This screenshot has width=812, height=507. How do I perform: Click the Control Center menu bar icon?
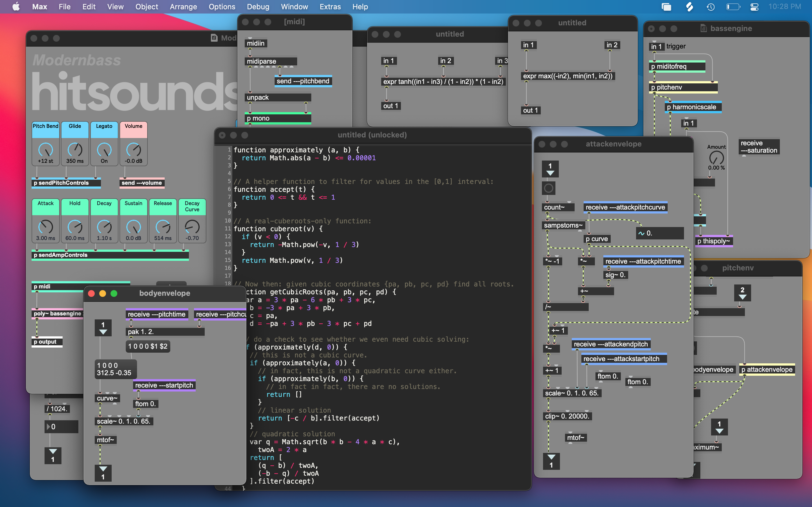(754, 7)
